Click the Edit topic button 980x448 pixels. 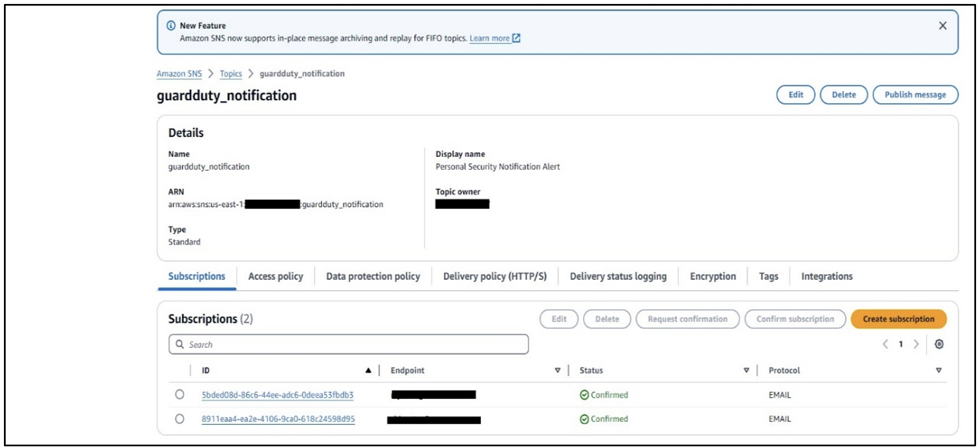[x=796, y=95]
